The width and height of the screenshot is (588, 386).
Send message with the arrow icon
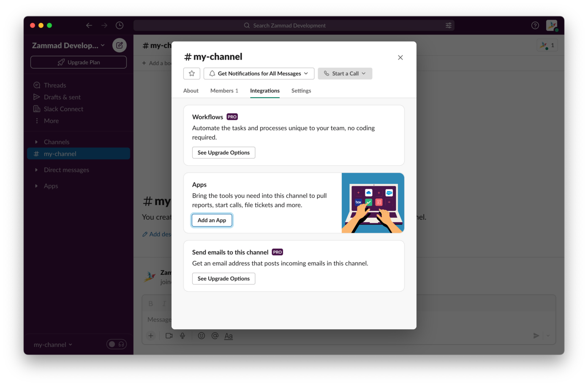(x=536, y=336)
